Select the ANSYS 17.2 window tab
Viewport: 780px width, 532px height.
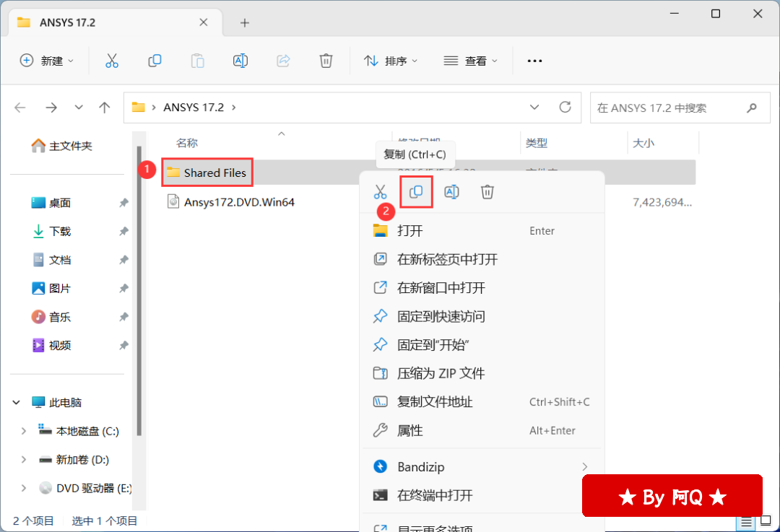click(116, 22)
